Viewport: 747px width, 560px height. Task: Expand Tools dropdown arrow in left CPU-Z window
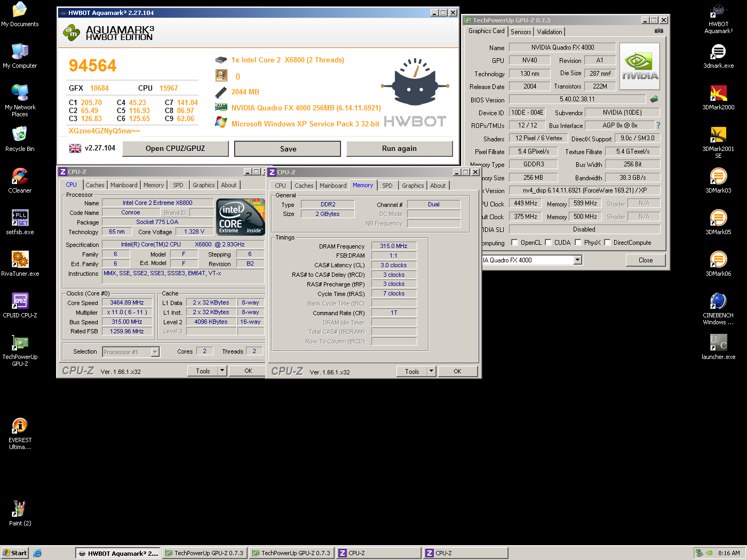[x=222, y=371]
